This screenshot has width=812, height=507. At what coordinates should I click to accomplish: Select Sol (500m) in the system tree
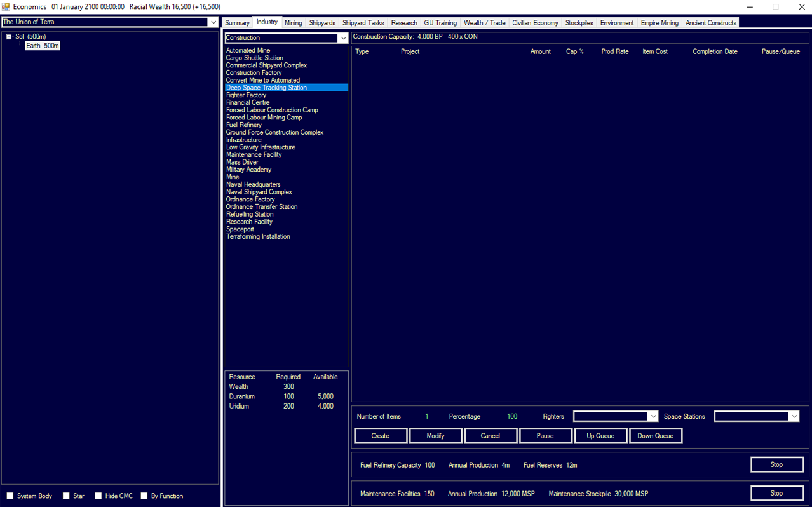point(30,37)
